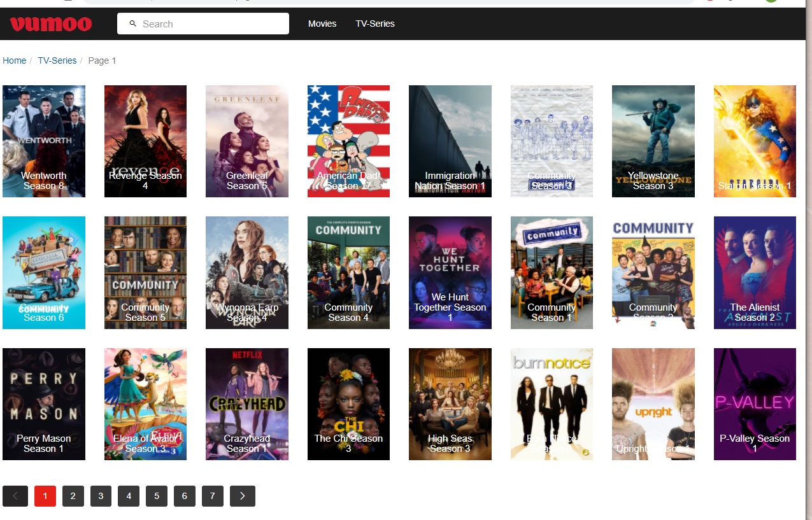Open The Alienist Season 2 poster
Screen dimensions: 812x520
coord(755,272)
